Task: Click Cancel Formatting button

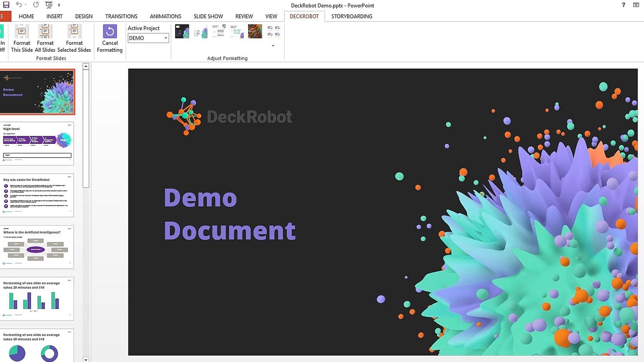Action: (110, 38)
